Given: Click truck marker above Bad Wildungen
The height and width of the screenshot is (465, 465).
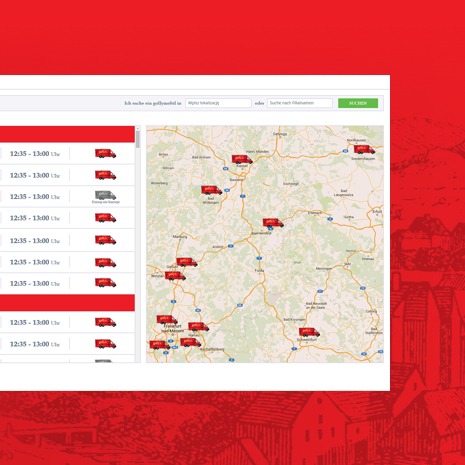Looking at the screenshot, I should (x=212, y=190).
